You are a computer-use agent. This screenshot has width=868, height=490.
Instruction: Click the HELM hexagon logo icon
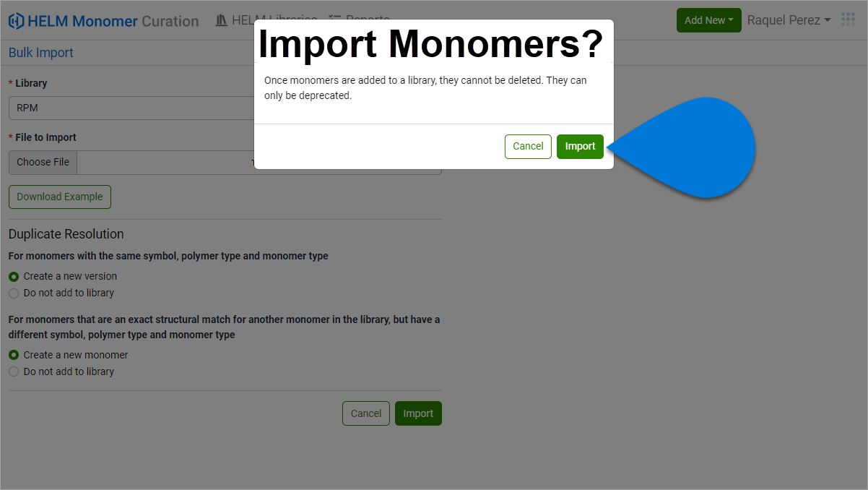coord(16,21)
